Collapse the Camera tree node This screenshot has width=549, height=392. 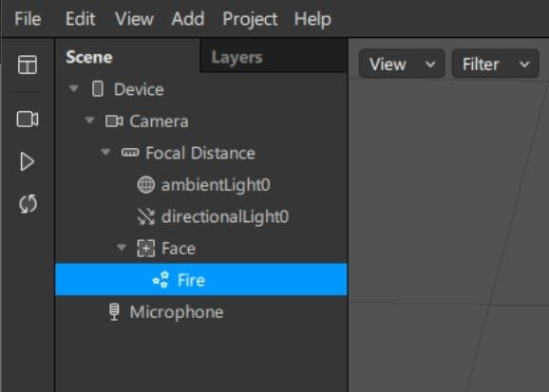[x=89, y=120]
